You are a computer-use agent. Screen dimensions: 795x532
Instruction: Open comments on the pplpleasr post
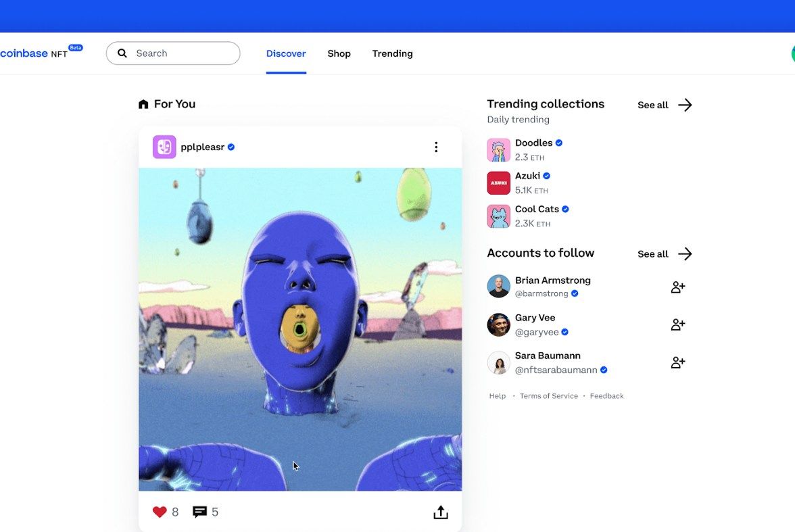(199, 512)
